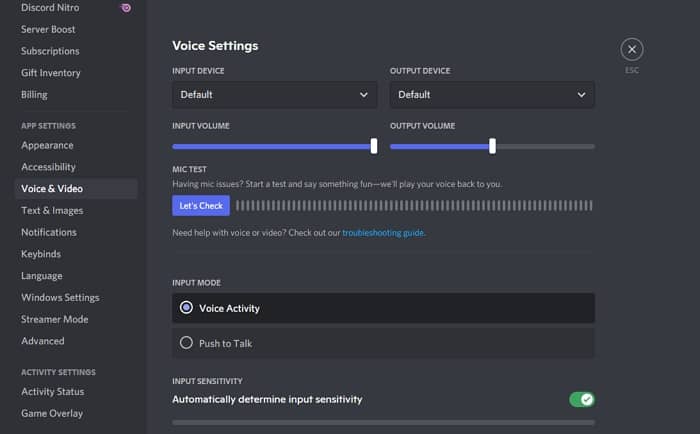Open Streamer Mode settings
This screenshot has width=700, height=434.
pos(54,319)
